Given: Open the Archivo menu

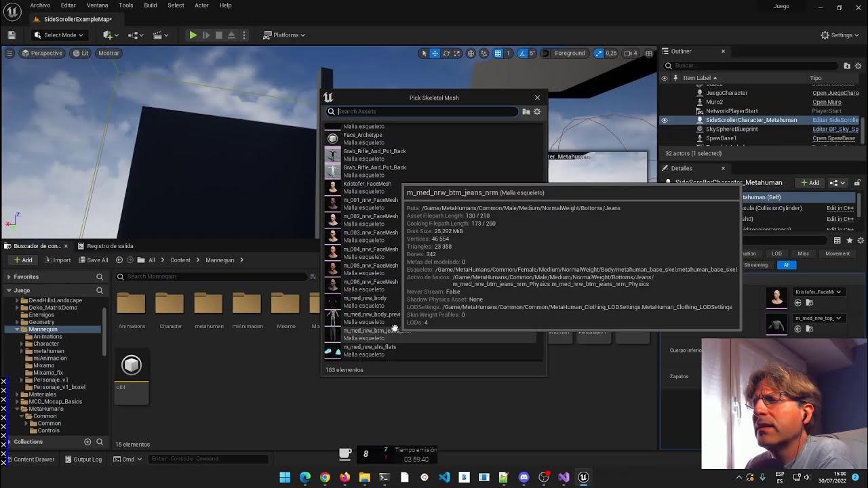Looking at the screenshot, I should 40,5.
